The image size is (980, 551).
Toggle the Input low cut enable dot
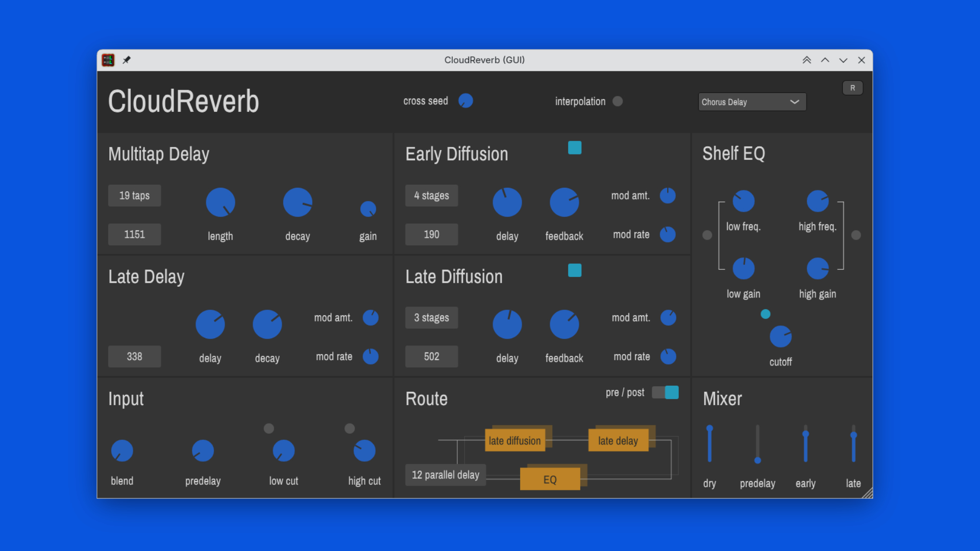tap(269, 429)
